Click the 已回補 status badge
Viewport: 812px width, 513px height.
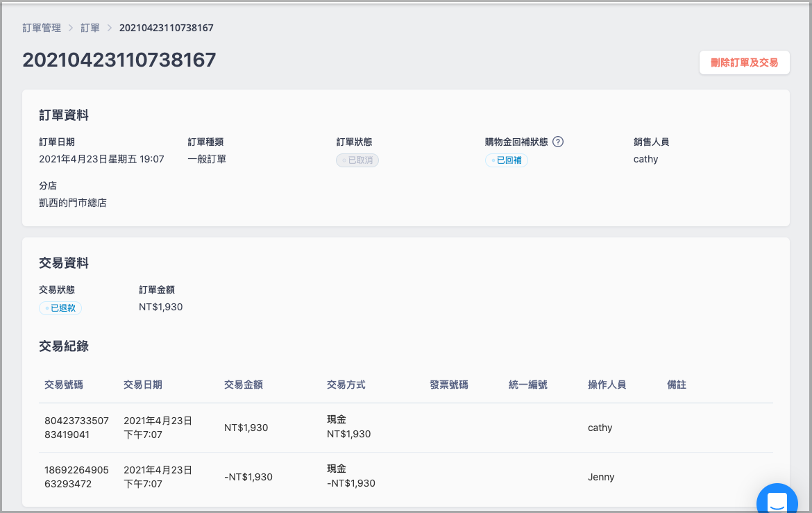click(x=507, y=160)
